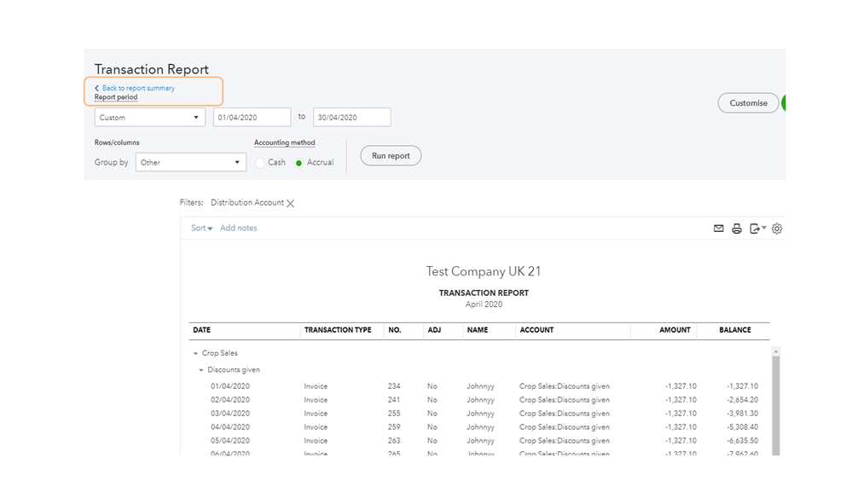Collapse the Crop Sales group

coord(194,353)
